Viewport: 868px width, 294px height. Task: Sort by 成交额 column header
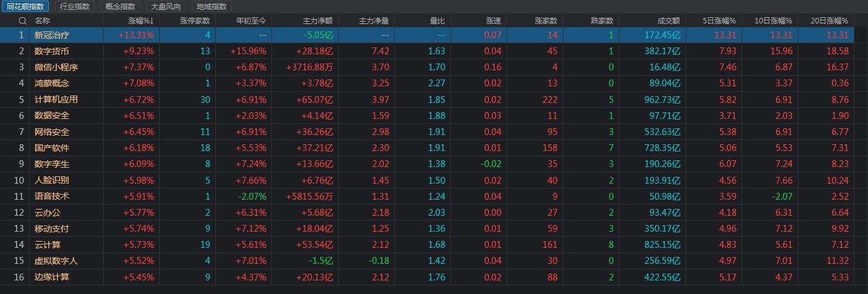coord(669,21)
